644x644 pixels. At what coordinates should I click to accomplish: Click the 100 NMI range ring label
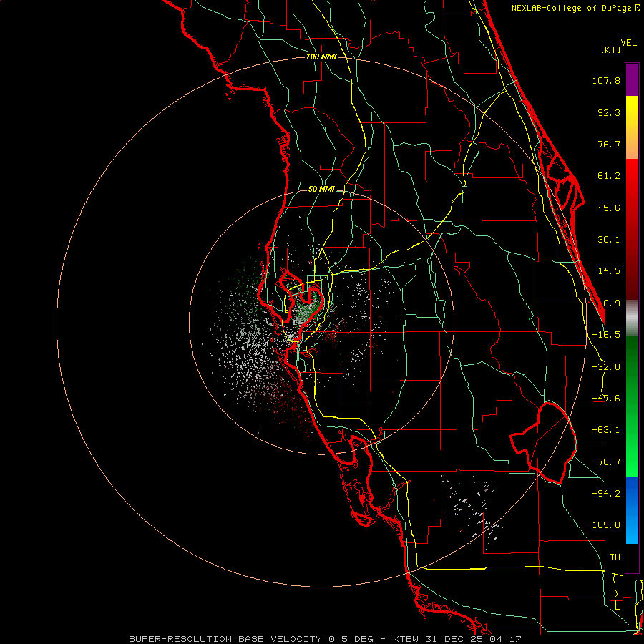(x=321, y=57)
